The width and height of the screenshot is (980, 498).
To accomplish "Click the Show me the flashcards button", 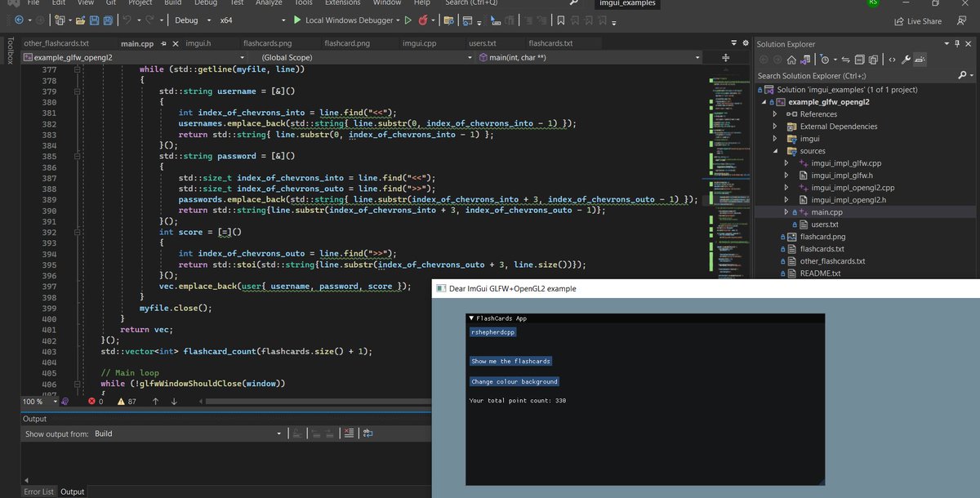I will [x=510, y=360].
